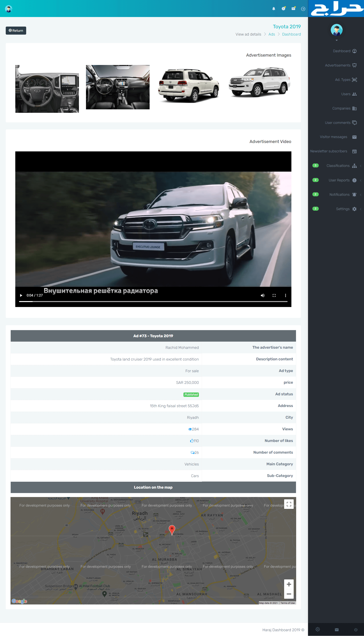The height and width of the screenshot is (636, 364).
Task: Click the Notifications ringing bell icon
Action: [x=354, y=194]
